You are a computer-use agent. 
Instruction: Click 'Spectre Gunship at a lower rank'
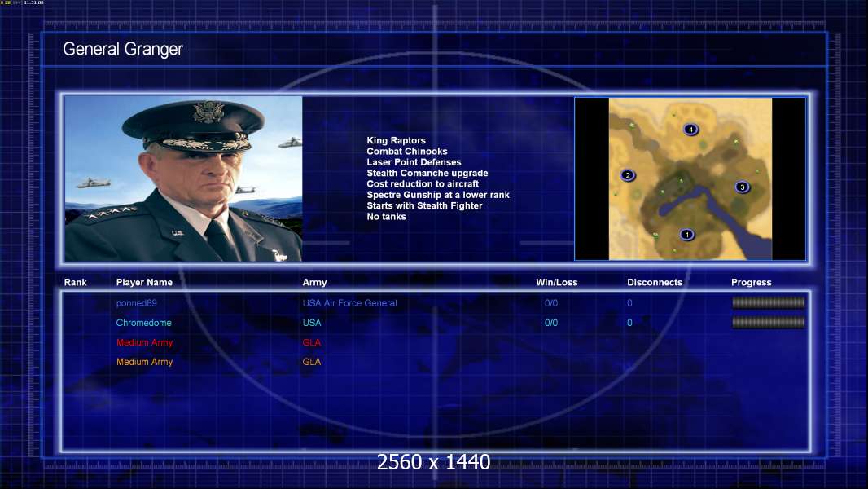tap(438, 195)
